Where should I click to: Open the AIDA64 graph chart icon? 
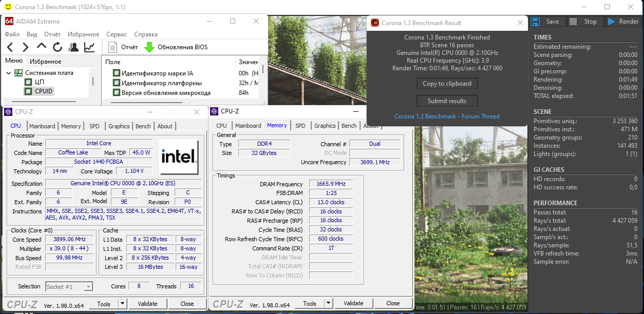click(x=89, y=47)
